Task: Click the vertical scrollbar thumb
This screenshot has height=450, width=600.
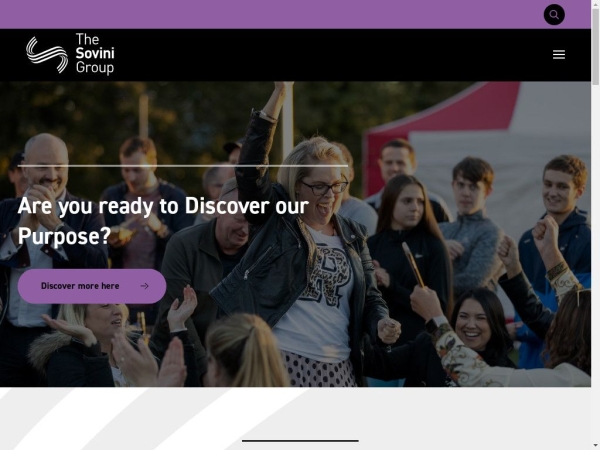Action: pyautogui.click(x=595, y=46)
